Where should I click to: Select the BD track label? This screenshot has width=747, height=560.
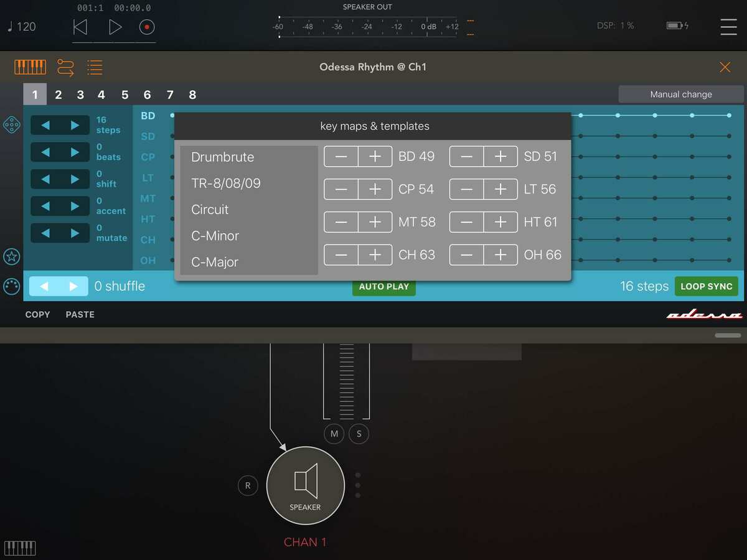click(x=148, y=116)
